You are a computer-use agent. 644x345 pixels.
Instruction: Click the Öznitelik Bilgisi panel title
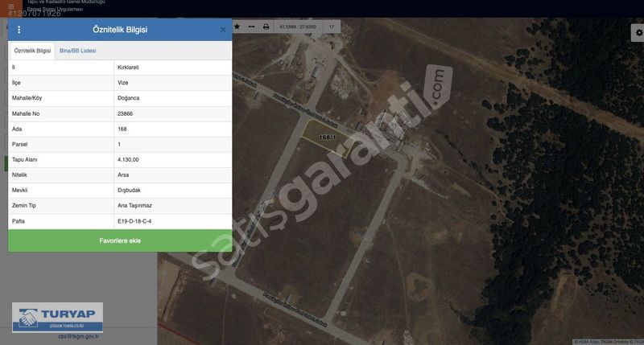point(120,30)
